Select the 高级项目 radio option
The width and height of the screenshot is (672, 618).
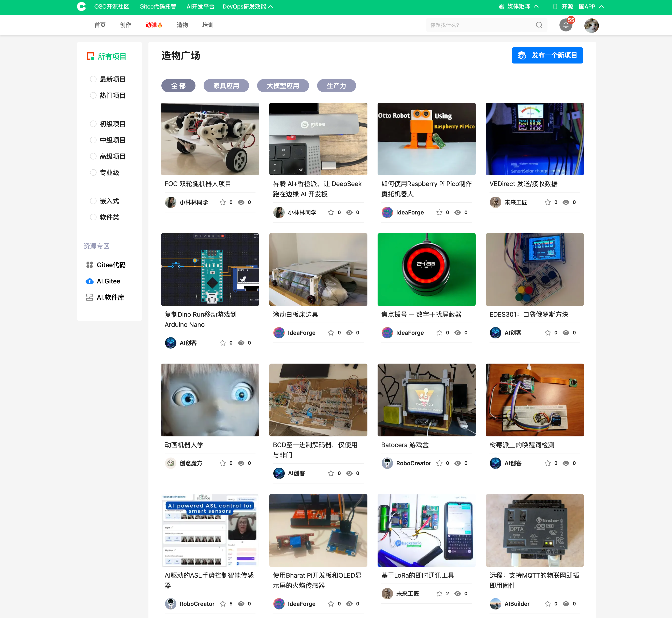93,156
